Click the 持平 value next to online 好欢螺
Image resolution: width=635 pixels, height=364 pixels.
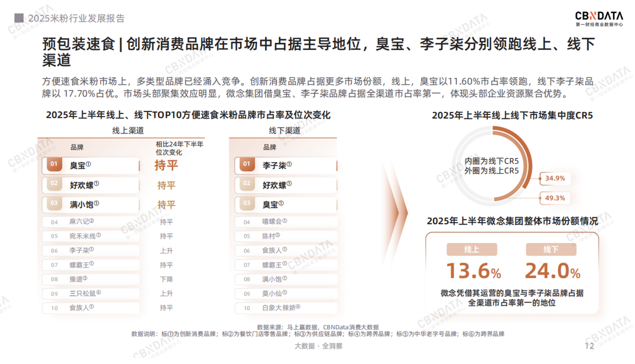click(166, 185)
